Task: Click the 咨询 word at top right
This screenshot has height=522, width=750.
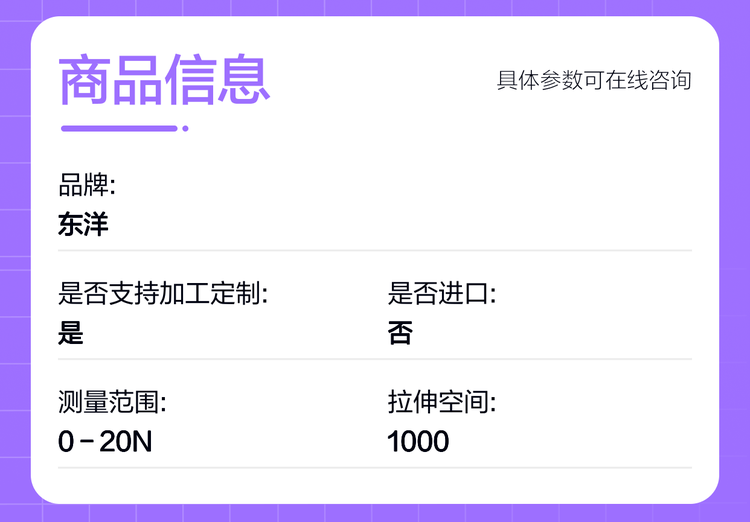Action: point(670,80)
